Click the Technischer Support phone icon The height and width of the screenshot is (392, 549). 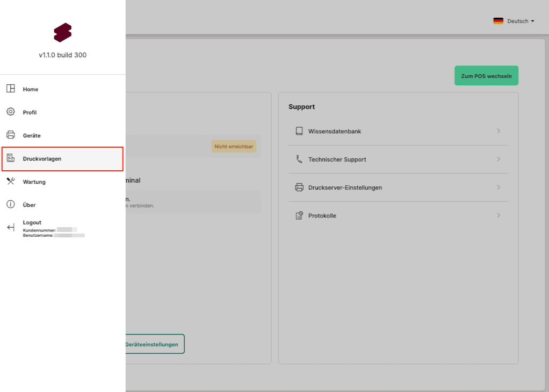(299, 159)
